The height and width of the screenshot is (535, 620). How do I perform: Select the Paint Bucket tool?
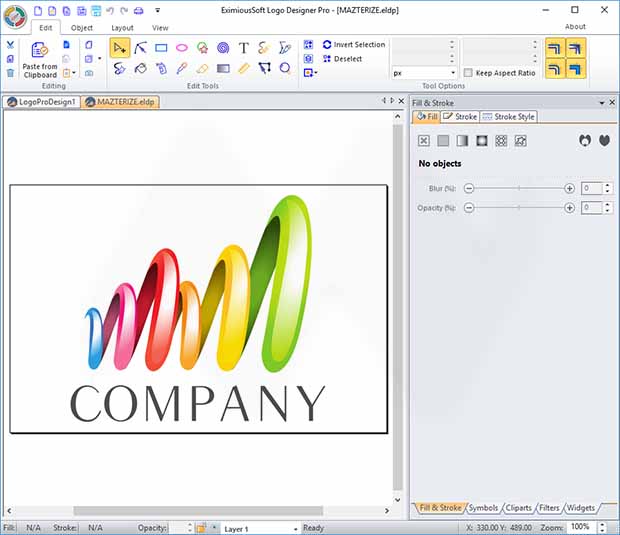point(140,68)
